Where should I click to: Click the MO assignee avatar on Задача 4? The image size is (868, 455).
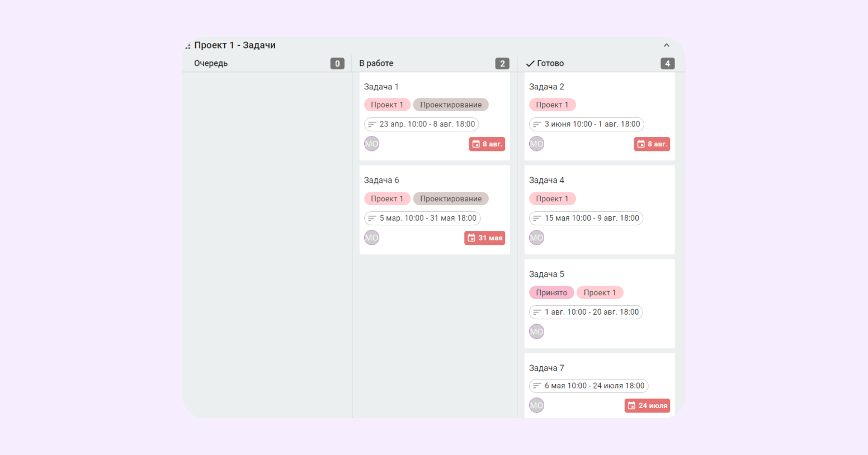(x=537, y=238)
